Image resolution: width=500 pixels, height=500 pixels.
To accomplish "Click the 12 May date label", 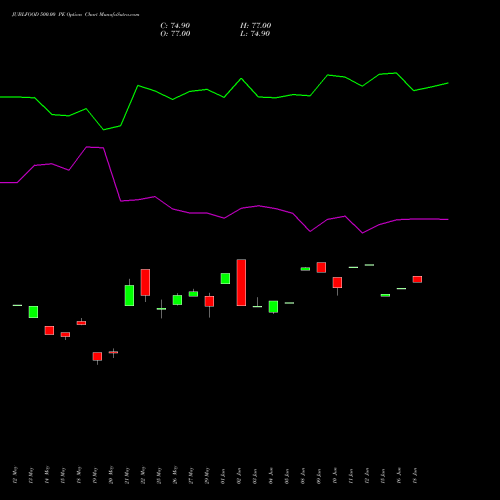I will point(15,475).
